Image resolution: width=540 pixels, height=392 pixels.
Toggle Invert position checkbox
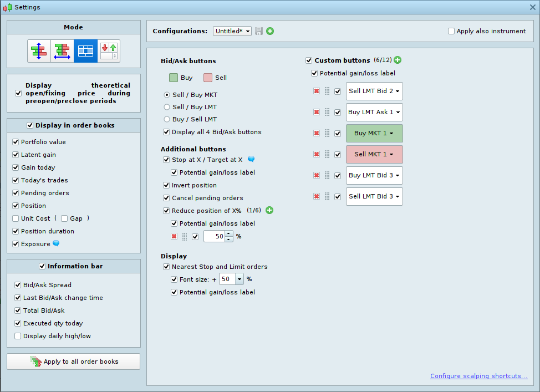[x=166, y=185]
